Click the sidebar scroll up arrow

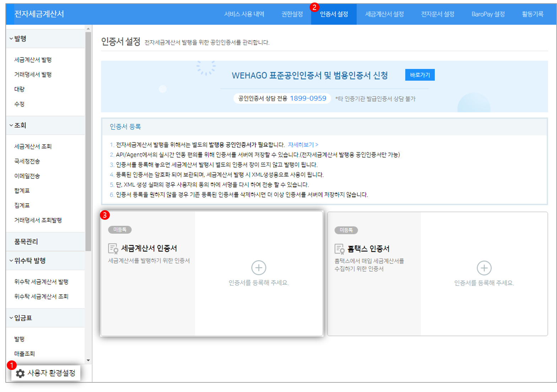(88, 29)
